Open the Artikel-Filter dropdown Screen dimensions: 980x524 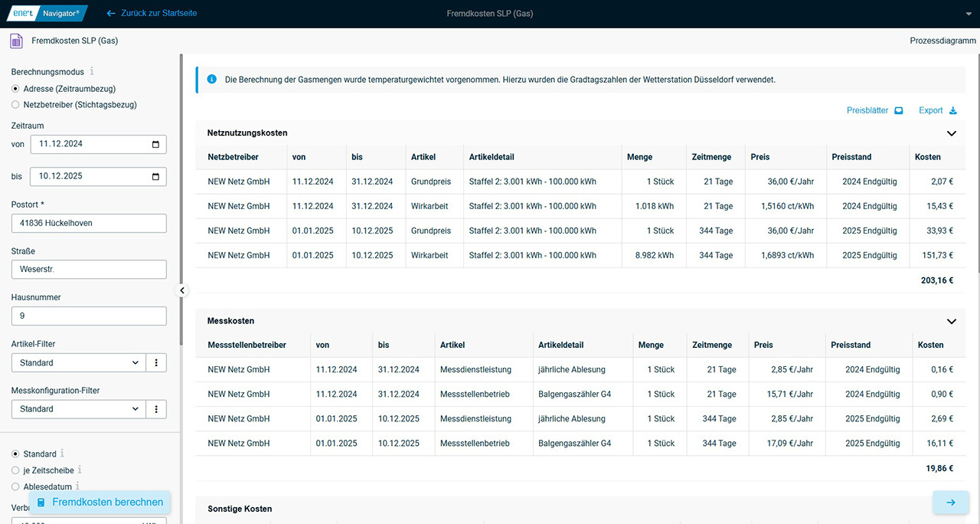77,363
